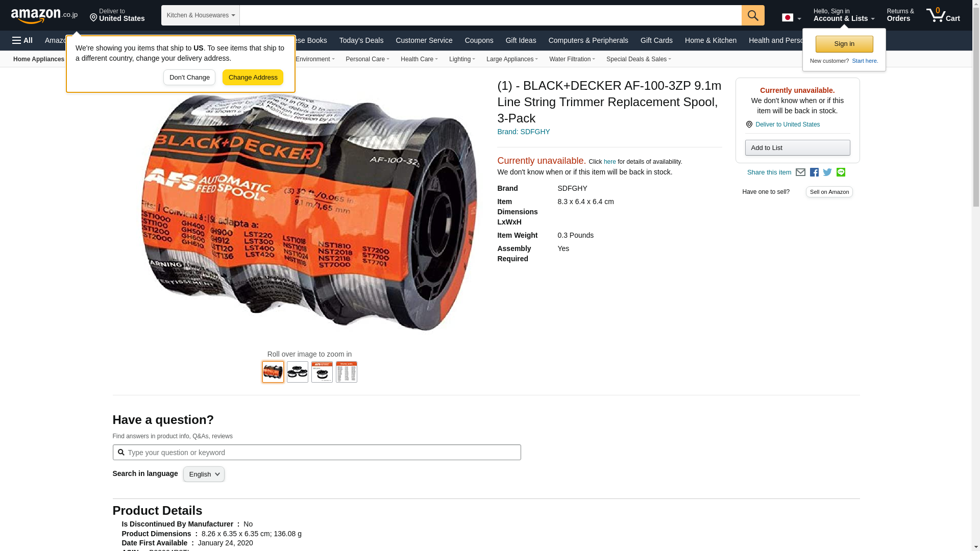
Task: Share this item via email icon
Action: coord(800,172)
